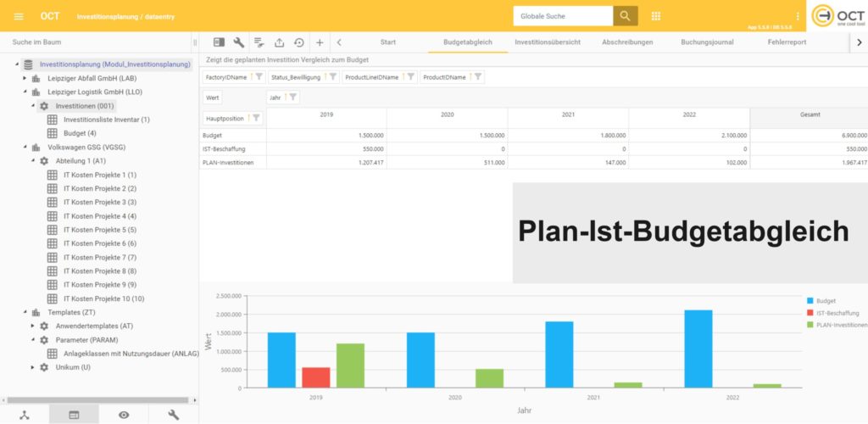The width and height of the screenshot is (868, 424).
Task: Add a new tab with plus icon
Action: pos(320,42)
